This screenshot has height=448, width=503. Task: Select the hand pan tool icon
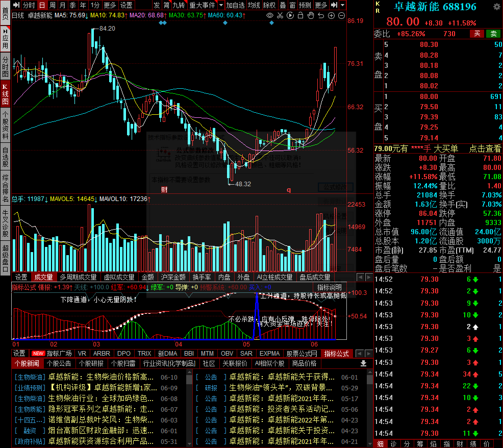click(x=311, y=15)
